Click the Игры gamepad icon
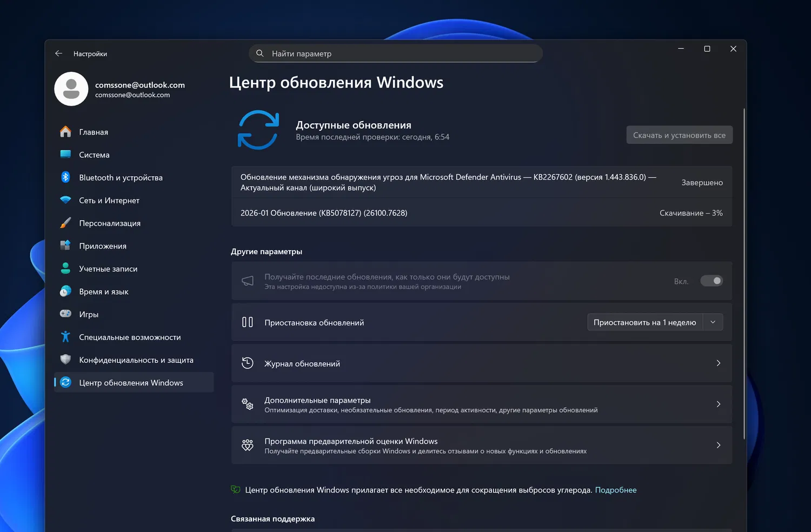This screenshot has height=532, width=811. [65, 314]
